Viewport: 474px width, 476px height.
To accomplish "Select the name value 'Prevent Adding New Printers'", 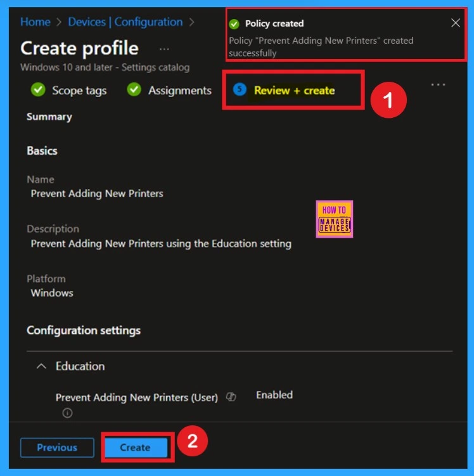I will (97, 194).
